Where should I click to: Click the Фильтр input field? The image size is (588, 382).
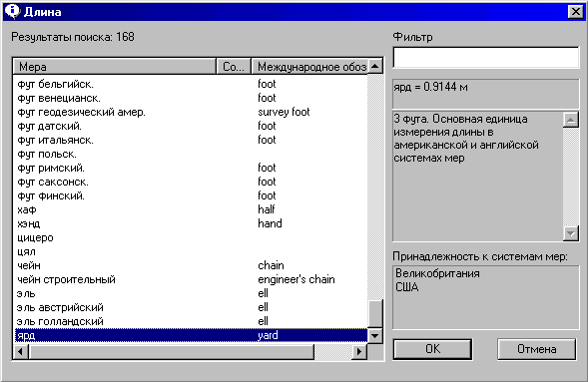point(486,57)
